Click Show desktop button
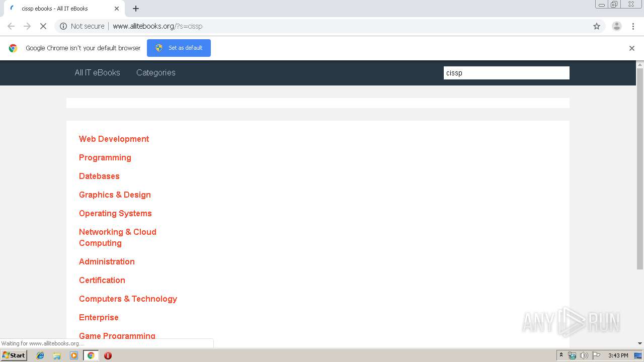The width and height of the screenshot is (644, 362). click(638, 355)
